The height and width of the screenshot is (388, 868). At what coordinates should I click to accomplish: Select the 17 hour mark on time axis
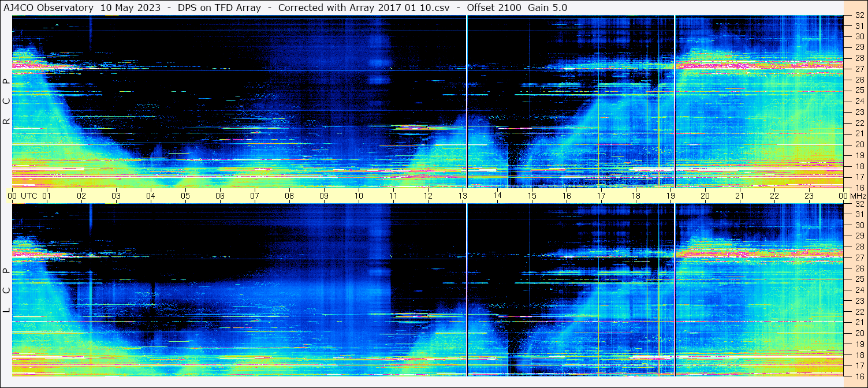[601, 196]
